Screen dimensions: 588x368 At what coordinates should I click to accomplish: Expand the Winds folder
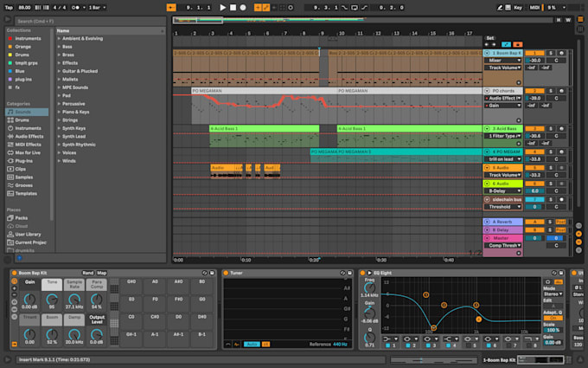[x=59, y=161]
